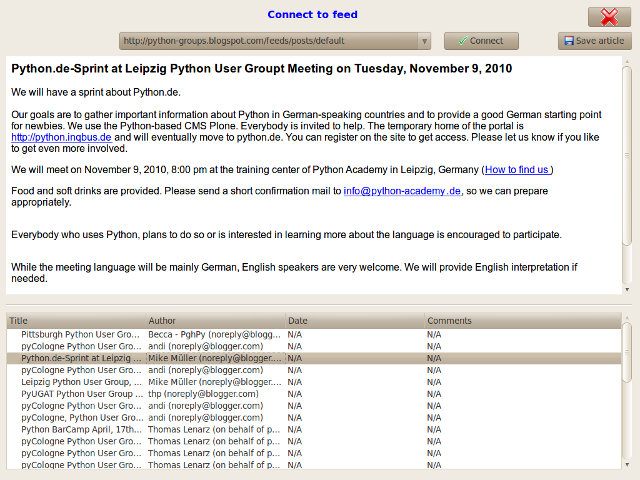Click feed list scrollbar up arrow
This screenshot has height=480, width=640.
pyautogui.click(x=627, y=317)
